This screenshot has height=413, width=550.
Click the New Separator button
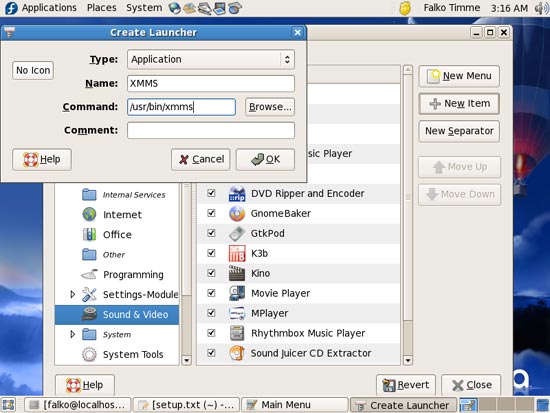pyautogui.click(x=459, y=131)
